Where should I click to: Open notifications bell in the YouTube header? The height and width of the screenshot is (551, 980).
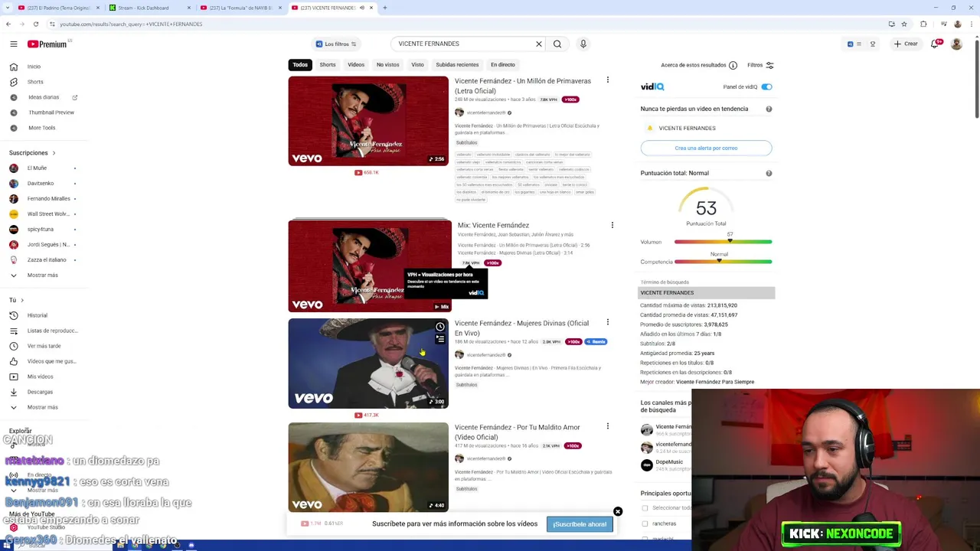(x=934, y=44)
